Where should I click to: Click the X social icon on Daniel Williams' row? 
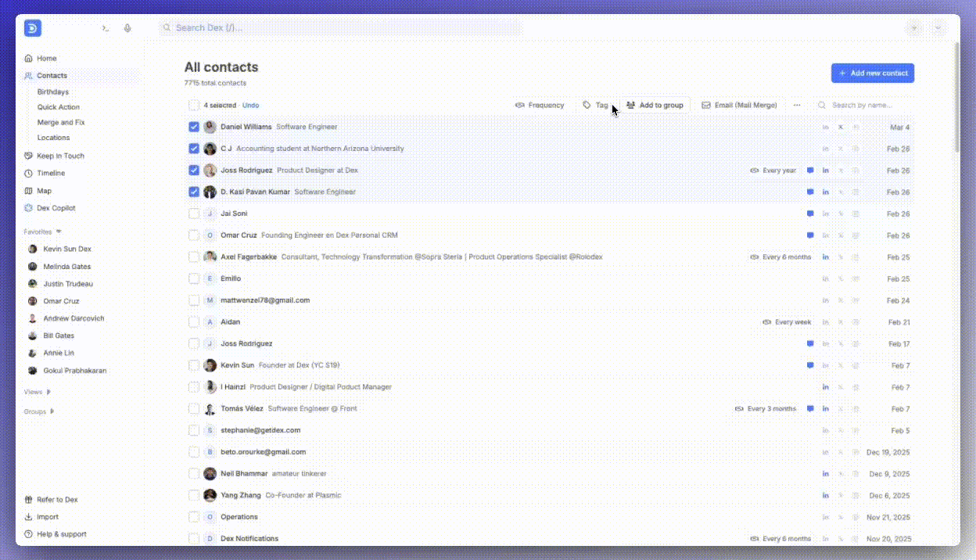[841, 127]
